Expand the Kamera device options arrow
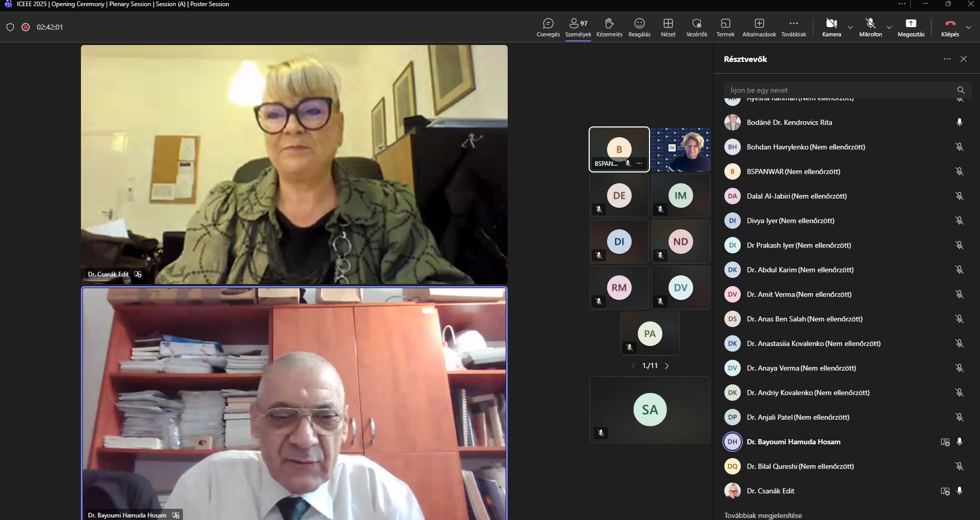 pos(850,27)
